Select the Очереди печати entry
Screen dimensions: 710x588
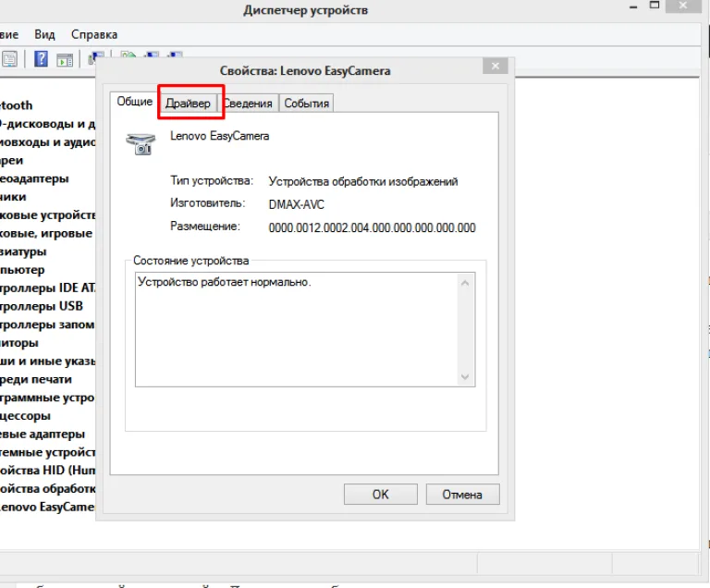click(36, 379)
